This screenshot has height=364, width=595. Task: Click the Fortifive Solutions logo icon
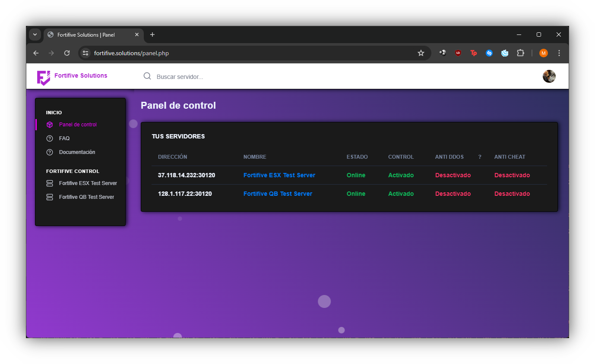(44, 78)
